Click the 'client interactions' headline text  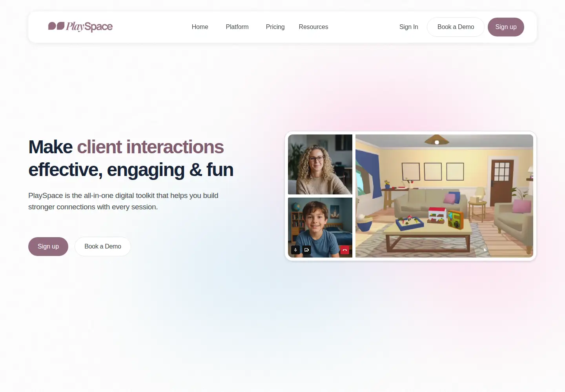150,147
